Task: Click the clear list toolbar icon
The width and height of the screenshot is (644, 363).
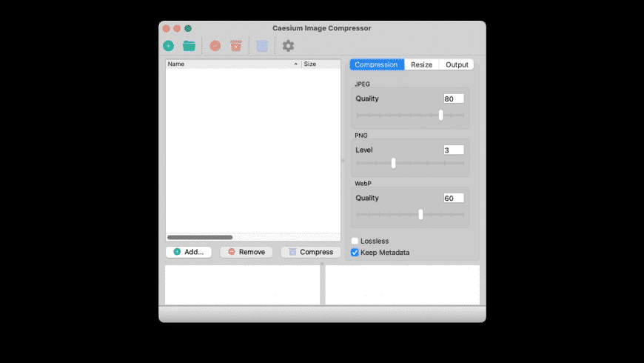Action: click(235, 46)
